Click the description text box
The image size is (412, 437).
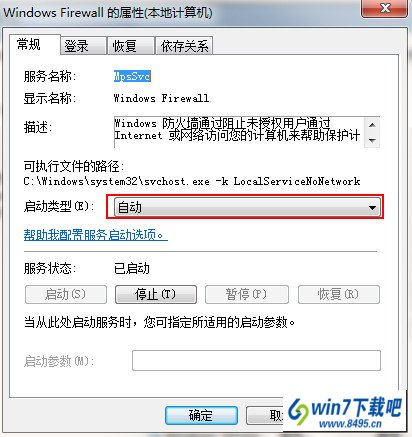[239, 132]
